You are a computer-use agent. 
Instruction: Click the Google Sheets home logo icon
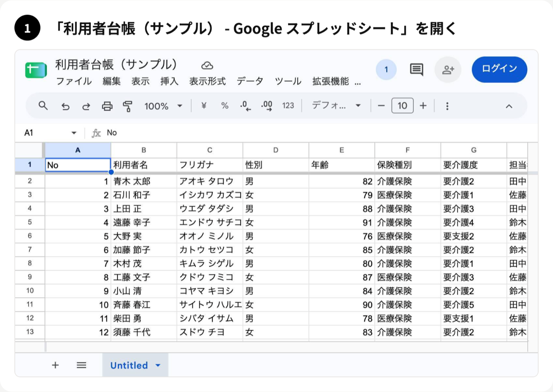pyautogui.click(x=36, y=70)
